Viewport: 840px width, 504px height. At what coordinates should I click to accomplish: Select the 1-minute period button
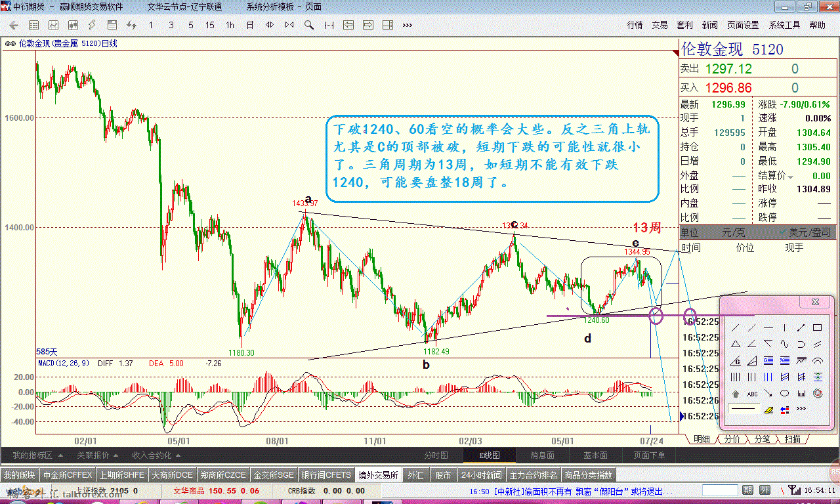(x=151, y=25)
